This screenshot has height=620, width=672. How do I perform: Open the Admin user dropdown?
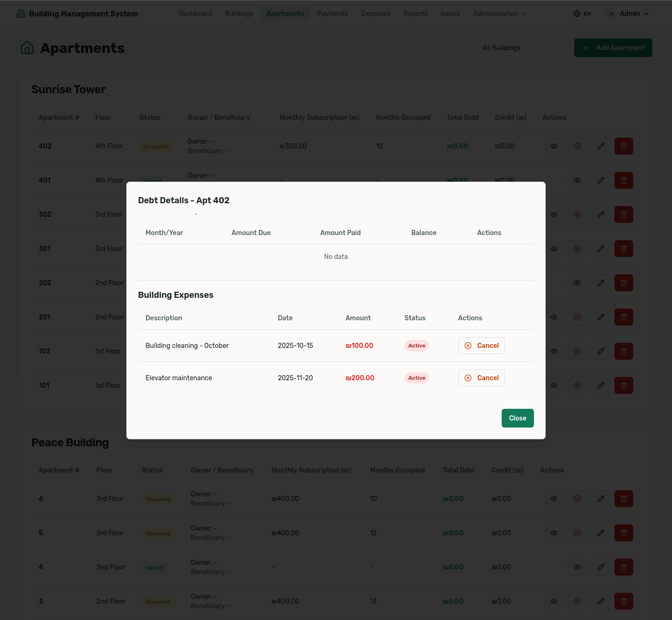tap(628, 14)
